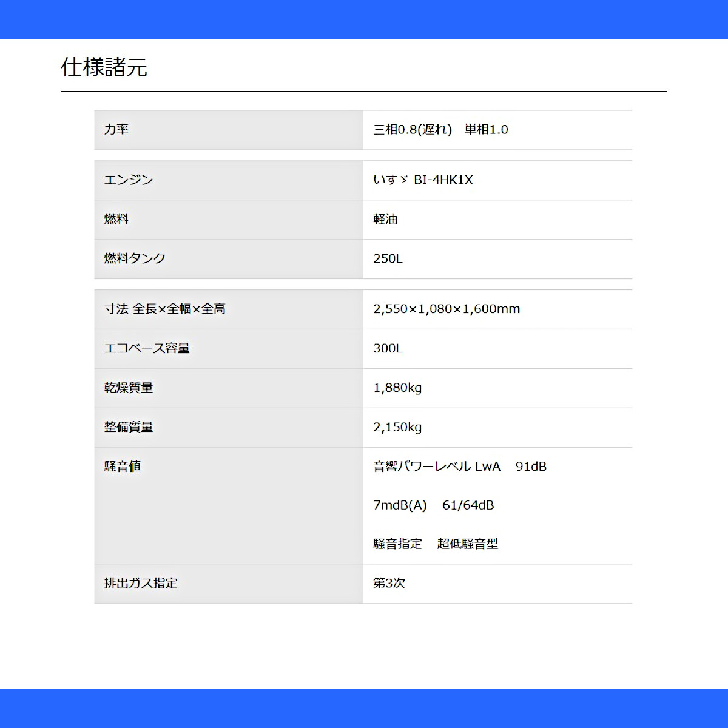Screen dimensions: 728x728
Task: Click the 騒音指定 超低騒音型 text
Action: (436, 544)
